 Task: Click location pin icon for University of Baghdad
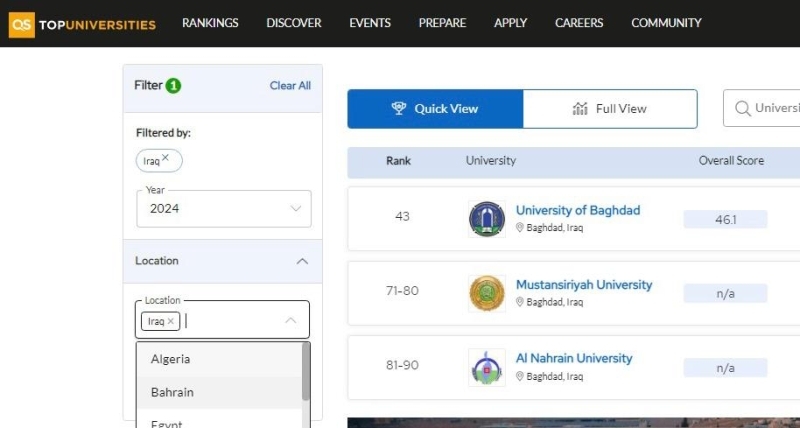(x=520, y=228)
